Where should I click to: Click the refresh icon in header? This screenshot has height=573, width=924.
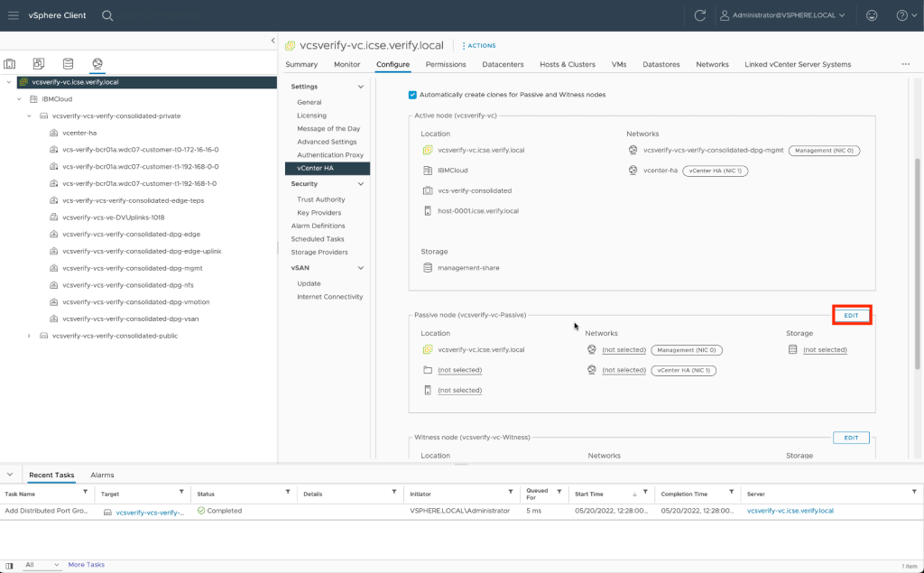700,15
